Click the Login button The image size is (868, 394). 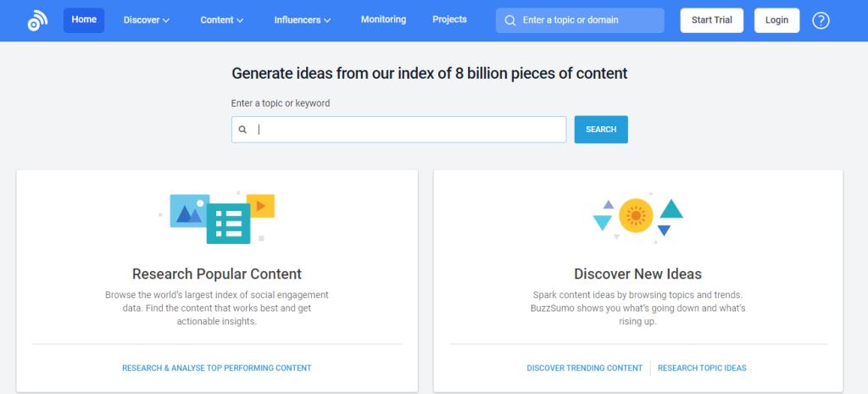coord(776,20)
